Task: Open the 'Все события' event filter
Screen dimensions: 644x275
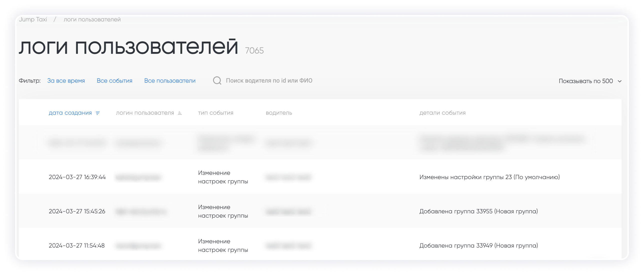Action: (114, 81)
